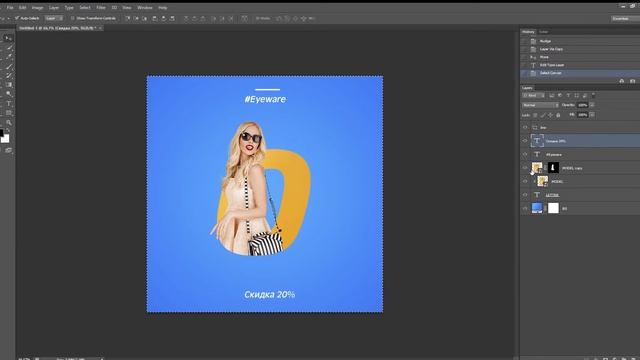The image size is (640, 360).
Task: Click the Align Vertical Centers icon
Action: (x=136, y=18)
